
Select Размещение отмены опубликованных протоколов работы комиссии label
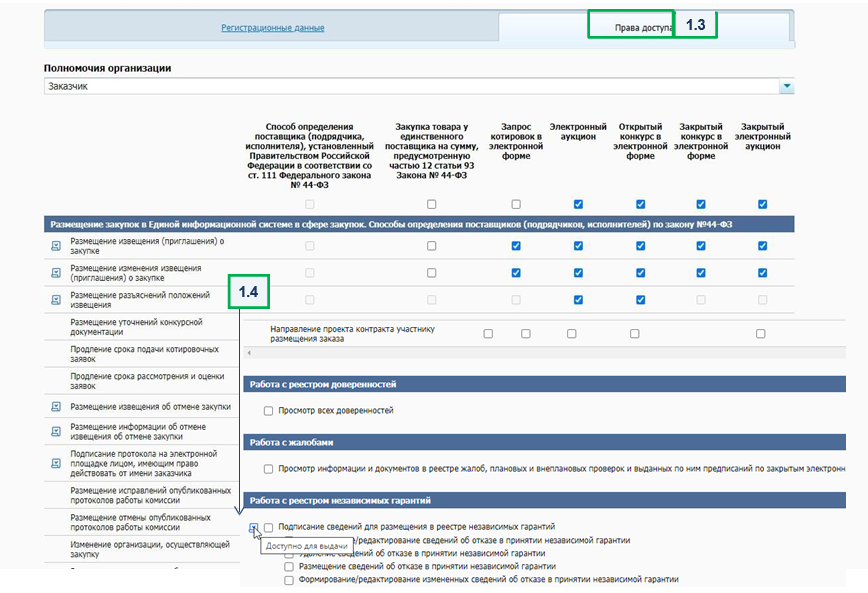click(x=141, y=523)
